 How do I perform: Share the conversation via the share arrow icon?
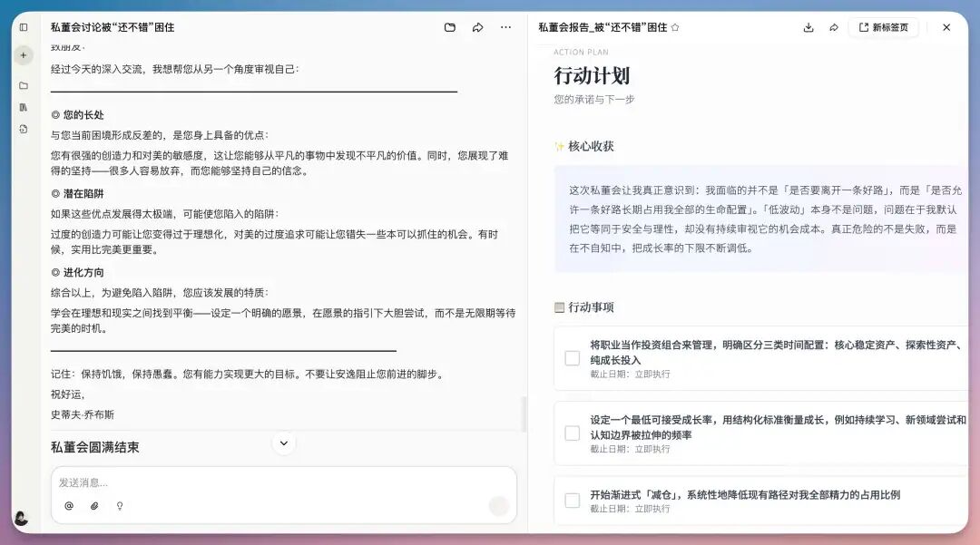point(477,28)
